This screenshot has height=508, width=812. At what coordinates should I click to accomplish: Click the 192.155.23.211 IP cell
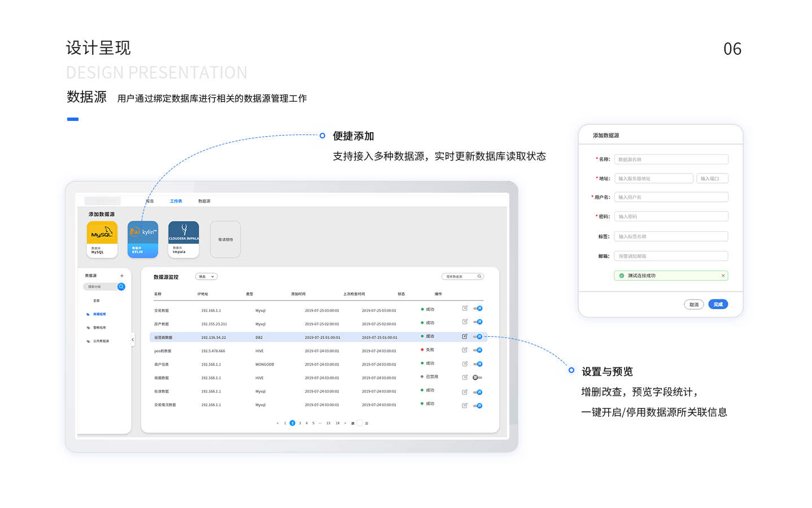coord(214,324)
